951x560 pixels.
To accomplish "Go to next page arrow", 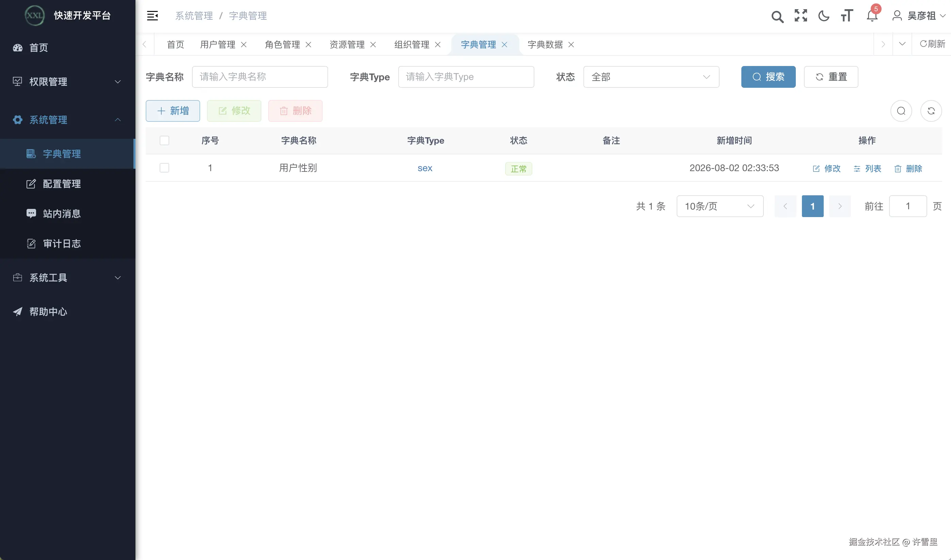I will (840, 206).
